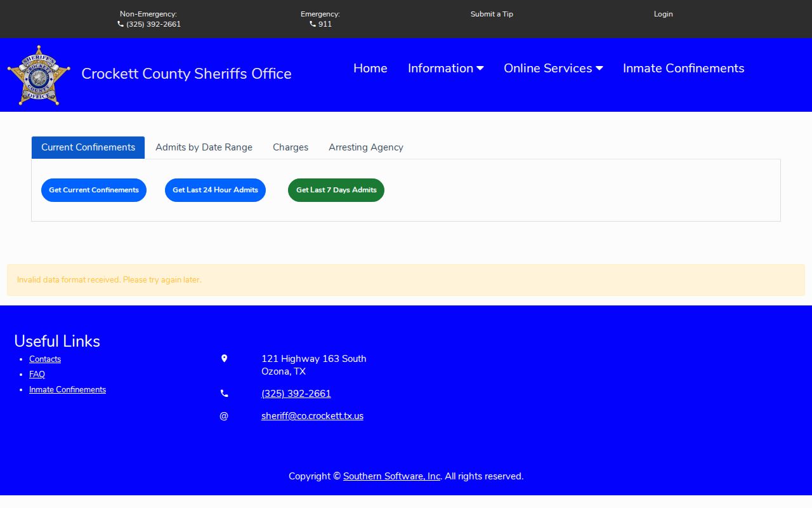Click the Get Last 24 Hour Admits button
This screenshot has height=508, width=812.
215,190
